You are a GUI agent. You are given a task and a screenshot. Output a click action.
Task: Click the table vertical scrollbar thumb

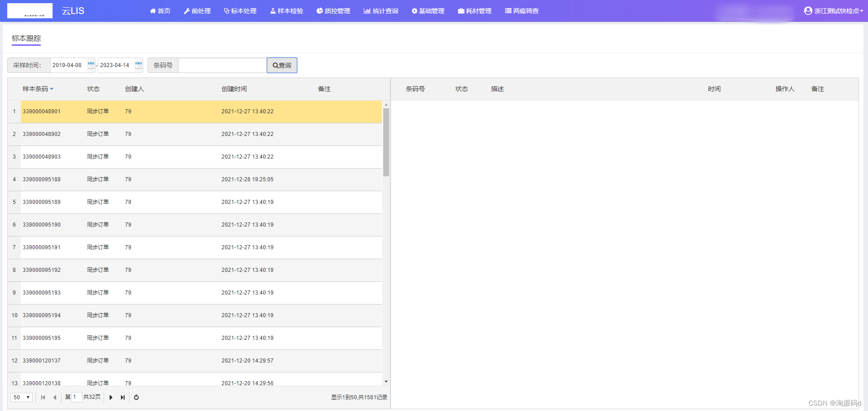coord(386,142)
